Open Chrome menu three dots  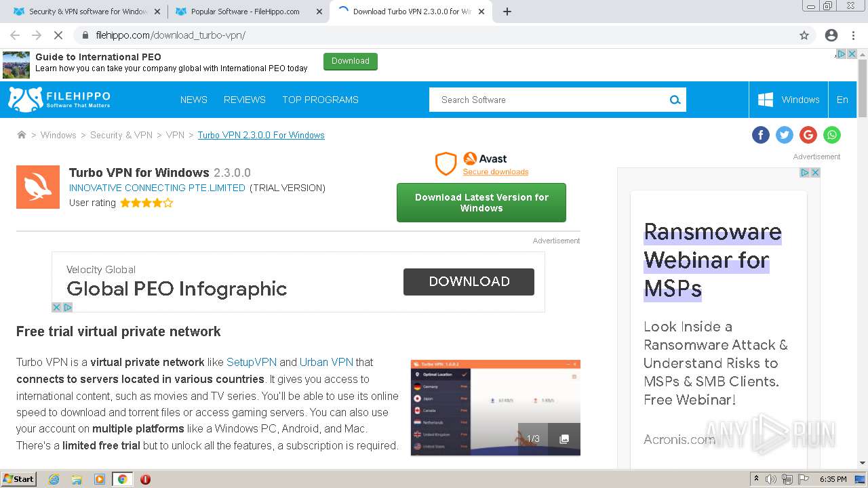pyautogui.click(x=853, y=35)
